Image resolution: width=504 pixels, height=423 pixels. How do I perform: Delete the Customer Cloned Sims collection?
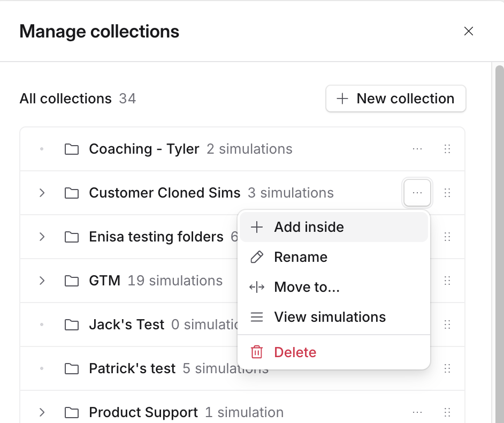(x=334, y=352)
